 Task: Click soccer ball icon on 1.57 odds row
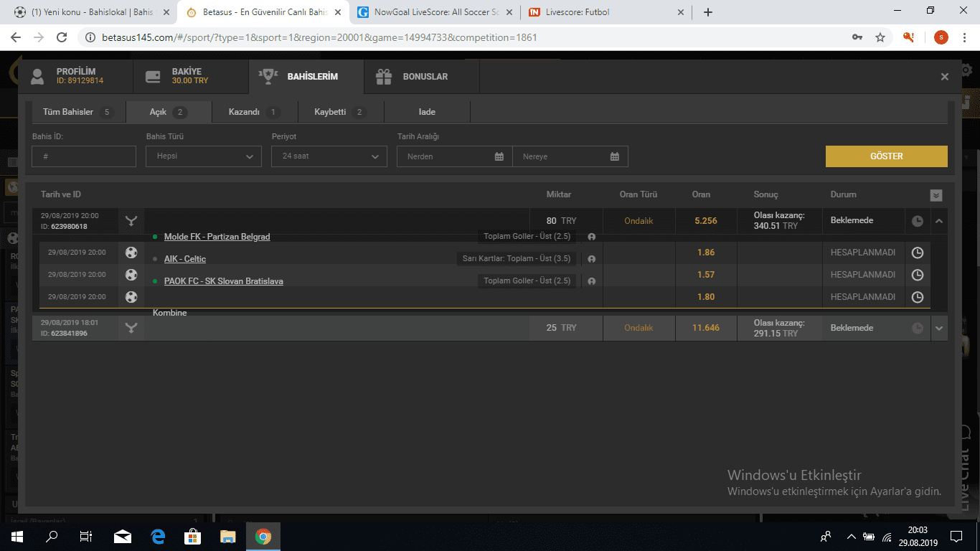click(131, 275)
